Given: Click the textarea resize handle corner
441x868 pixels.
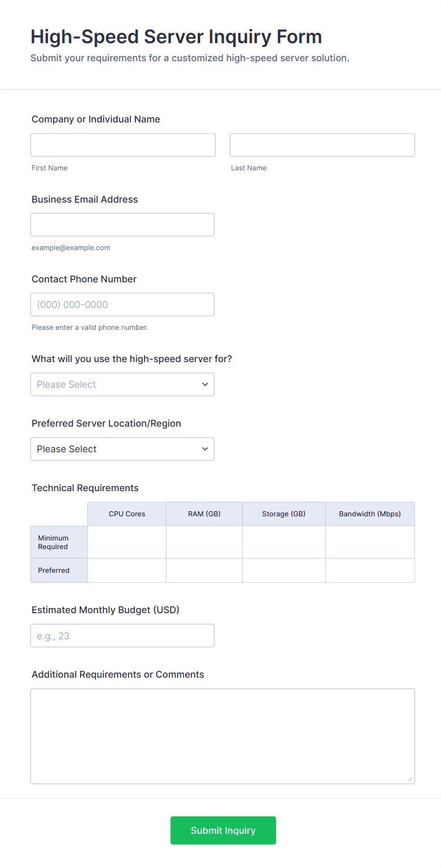Looking at the screenshot, I should [x=410, y=779].
